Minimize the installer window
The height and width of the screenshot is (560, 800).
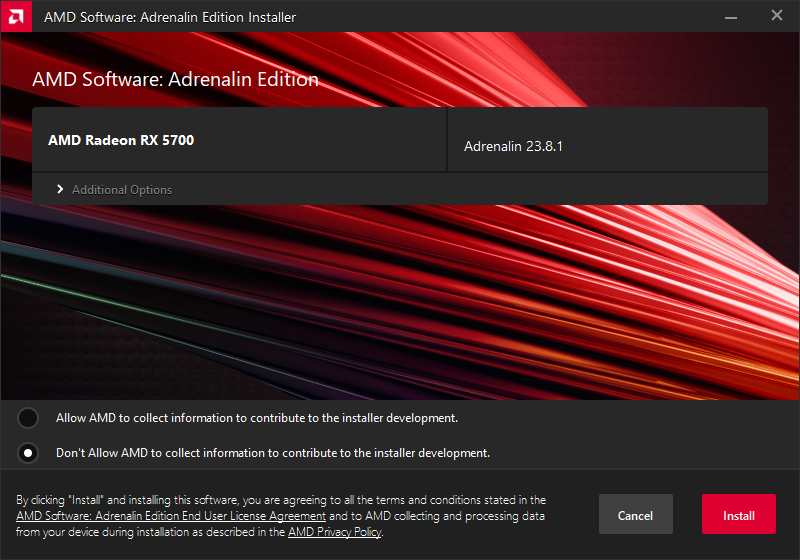(x=732, y=16)
